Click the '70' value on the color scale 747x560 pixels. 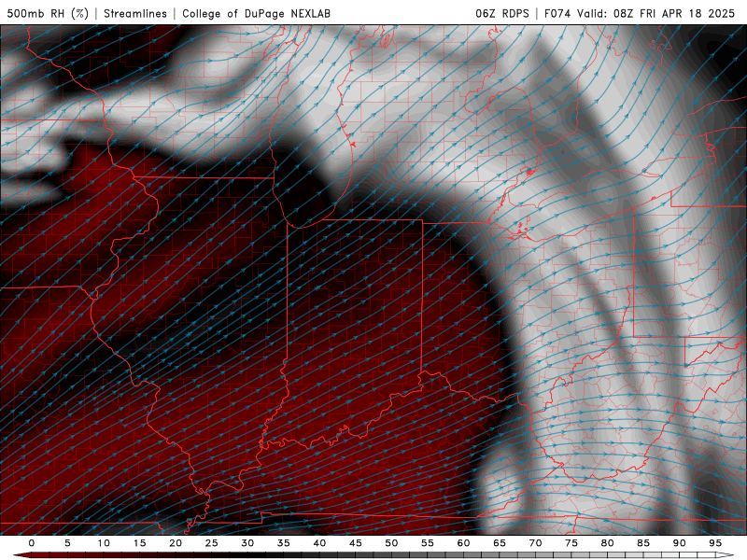[535, 543]
